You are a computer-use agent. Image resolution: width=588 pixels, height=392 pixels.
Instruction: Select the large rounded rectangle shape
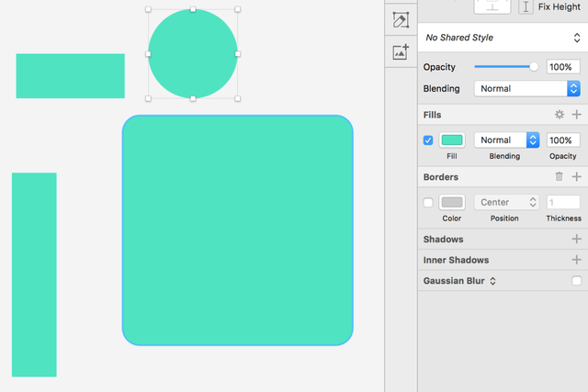tap(237, 230)
